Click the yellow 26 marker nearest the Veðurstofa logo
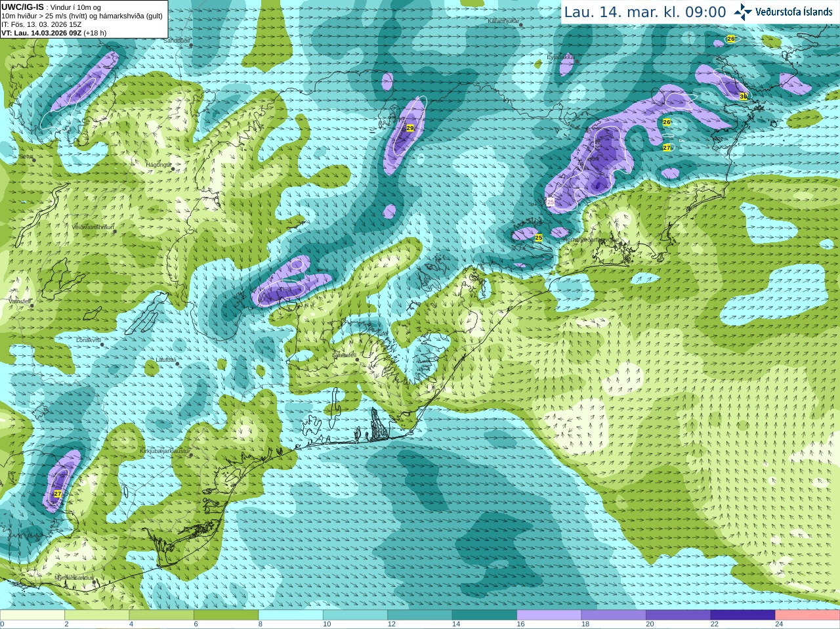The width and height of the screenshot is (840, 629). (x=731, y=39)
